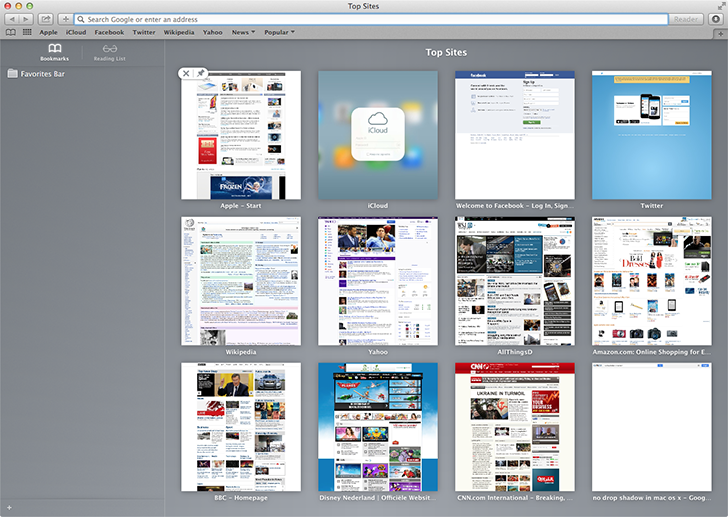The height and width of the screenshot is (517, 728).
Task: Pin the Apple Start top site
Action: click(200, 73)
